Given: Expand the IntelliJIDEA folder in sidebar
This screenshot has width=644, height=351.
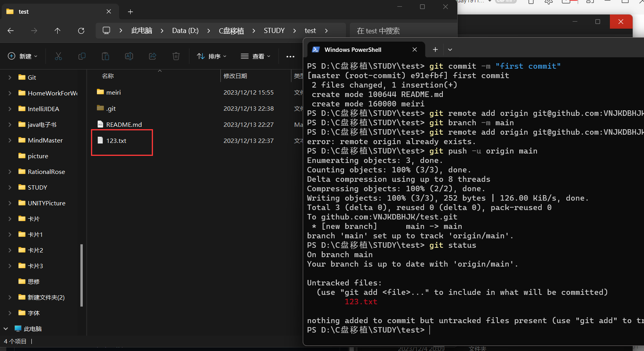Looking at the screenshot, I should (x=10, y=109).
